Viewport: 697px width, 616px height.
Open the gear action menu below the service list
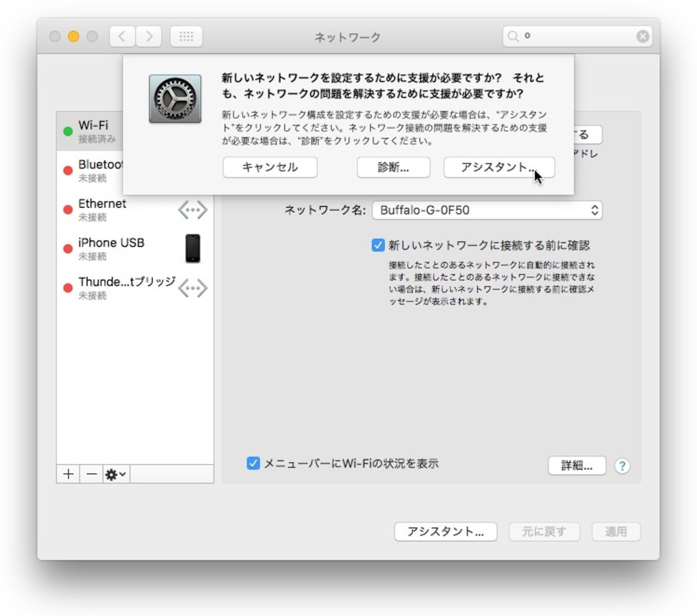(x=116, y=474)
